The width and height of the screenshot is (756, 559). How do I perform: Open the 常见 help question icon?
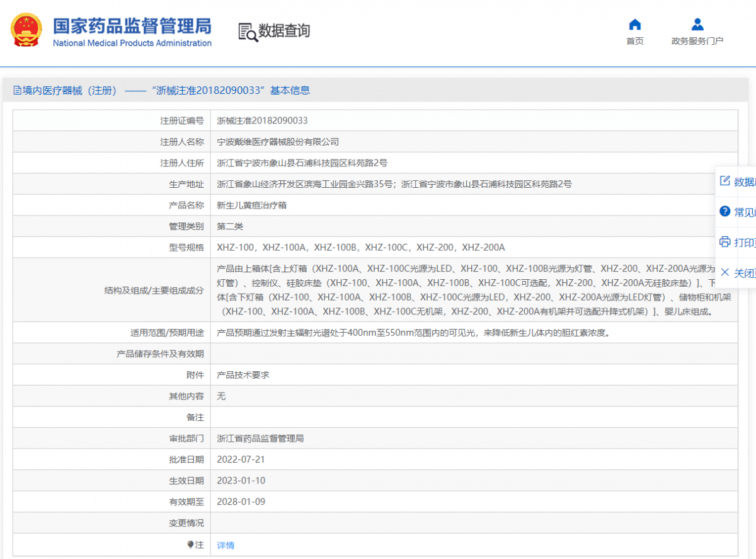pyautogui.click(x=725, y=211)
